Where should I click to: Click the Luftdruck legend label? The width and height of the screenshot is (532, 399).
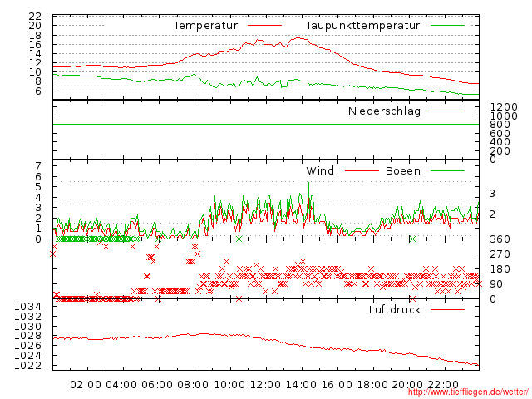[x=395, y=309]
